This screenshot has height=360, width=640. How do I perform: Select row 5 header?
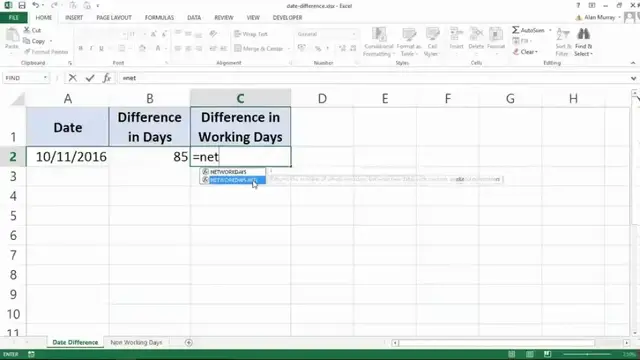tap(13, 216)
